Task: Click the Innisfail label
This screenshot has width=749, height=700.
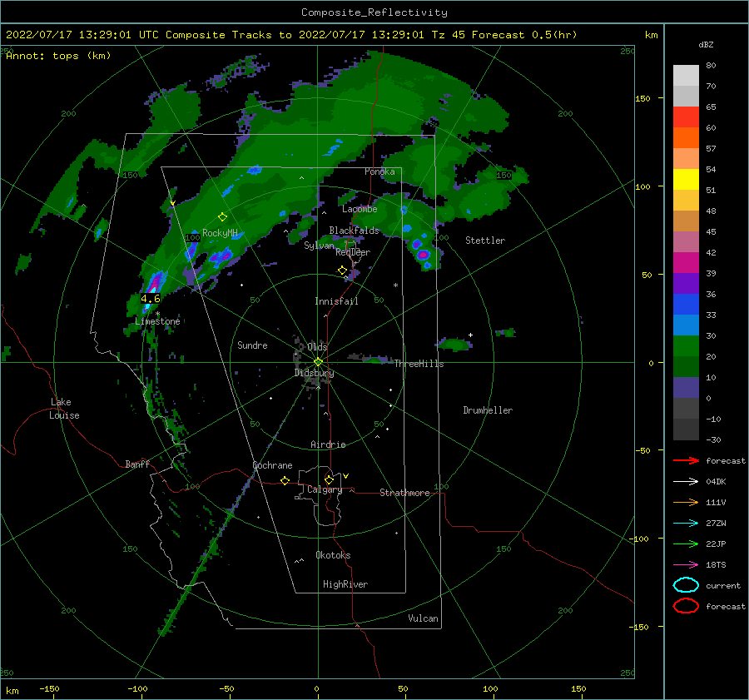Action: (x=336, y=301)
